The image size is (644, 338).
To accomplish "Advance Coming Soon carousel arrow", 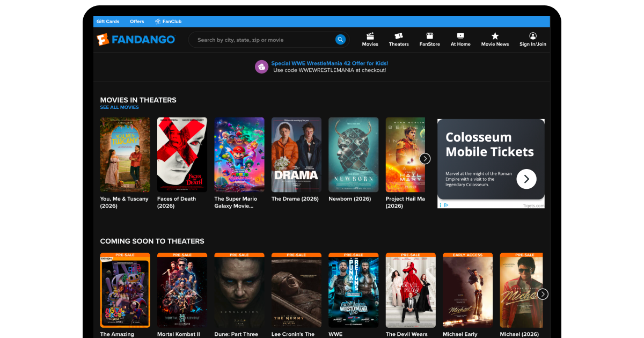I will click(543, 294).
